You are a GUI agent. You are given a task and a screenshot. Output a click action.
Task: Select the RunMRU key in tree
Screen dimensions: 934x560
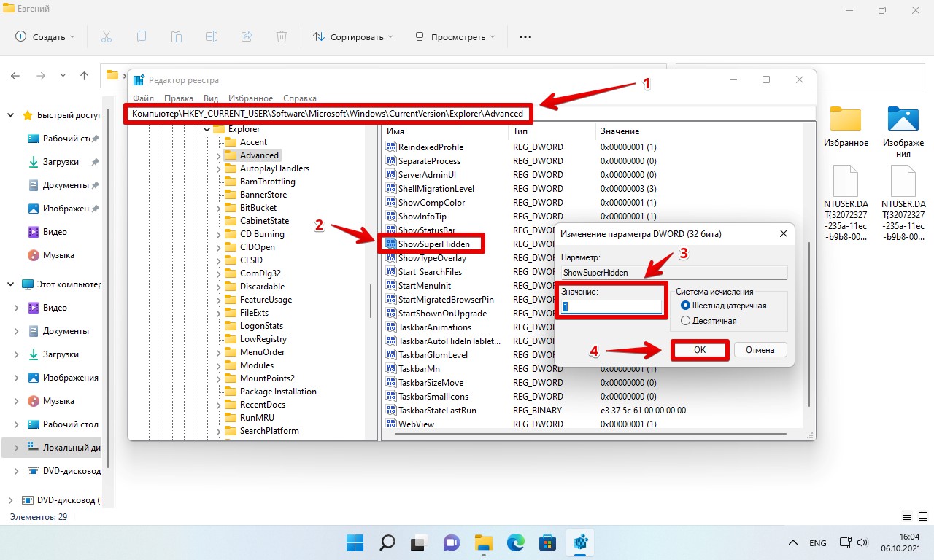pos(255,418)
